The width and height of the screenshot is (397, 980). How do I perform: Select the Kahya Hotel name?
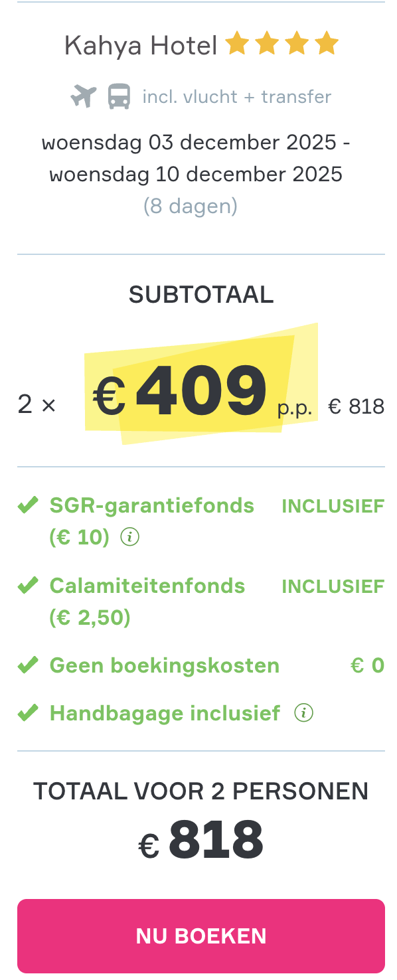140,44
